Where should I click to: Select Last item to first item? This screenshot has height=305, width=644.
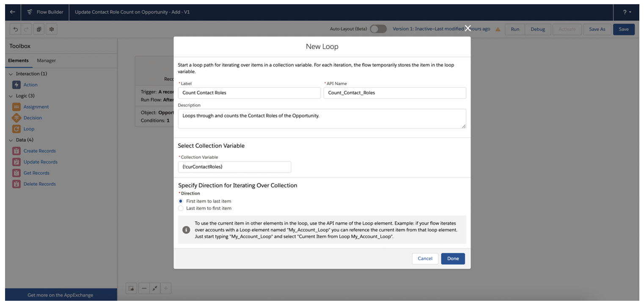click(x=181, y=208)
